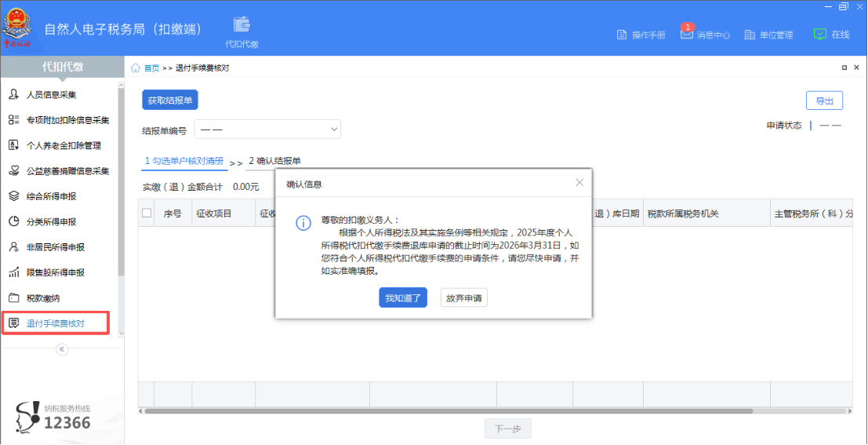Viewport: 868px width, 445px height.
Task: Click the 首页 breadcrumb link
Action: (x=151, y=68)
